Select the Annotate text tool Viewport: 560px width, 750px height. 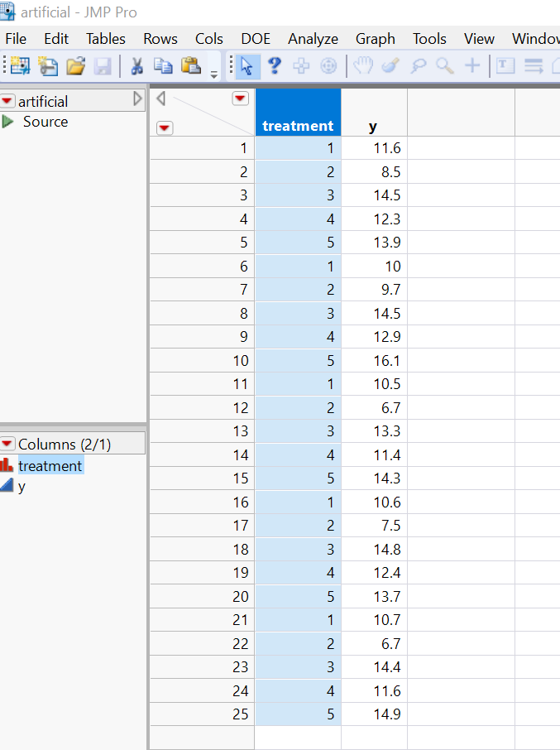point(505,65)
